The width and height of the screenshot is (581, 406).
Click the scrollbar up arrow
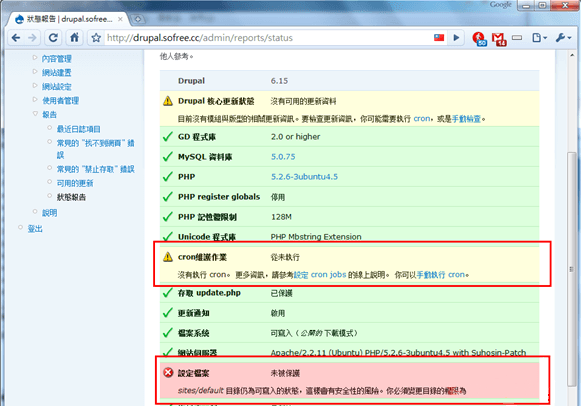572,55
